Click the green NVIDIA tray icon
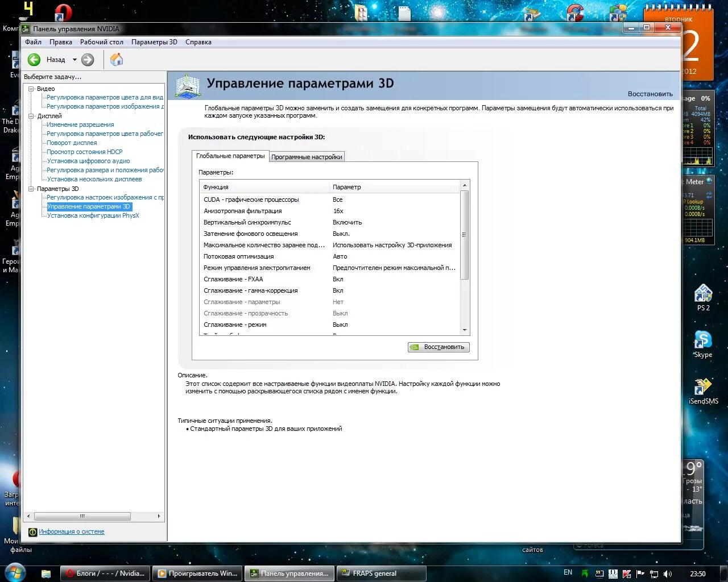 (585, 573)
